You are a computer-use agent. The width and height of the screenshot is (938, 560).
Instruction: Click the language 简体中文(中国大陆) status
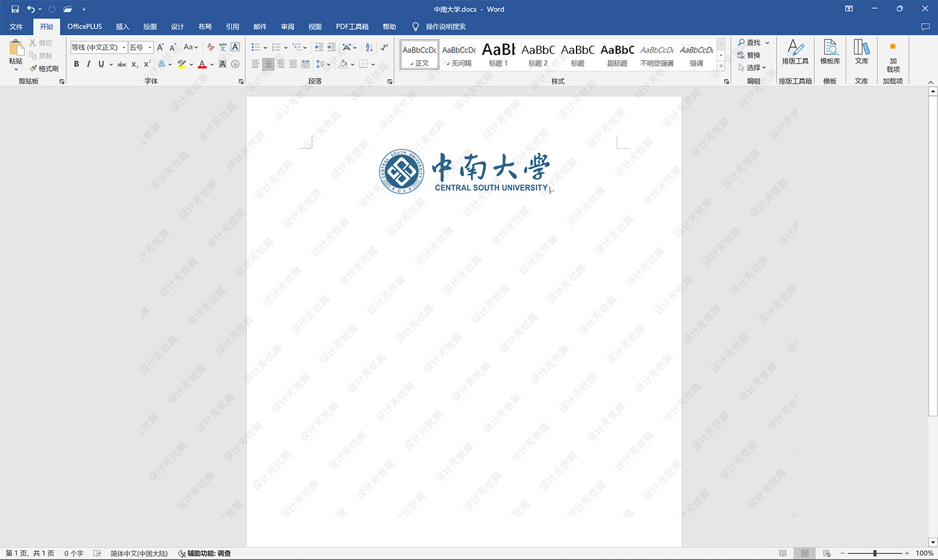click(x=139, y=553)
